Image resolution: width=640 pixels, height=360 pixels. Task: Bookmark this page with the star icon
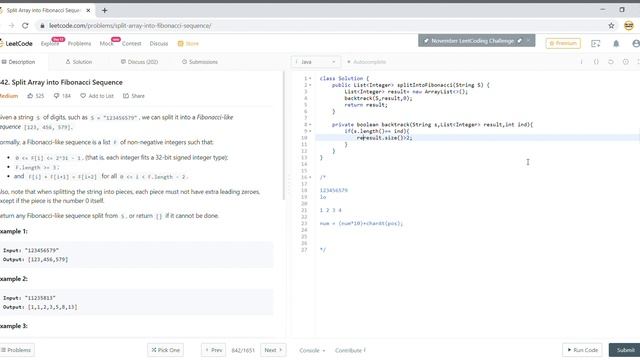click(x=611, y=26)
